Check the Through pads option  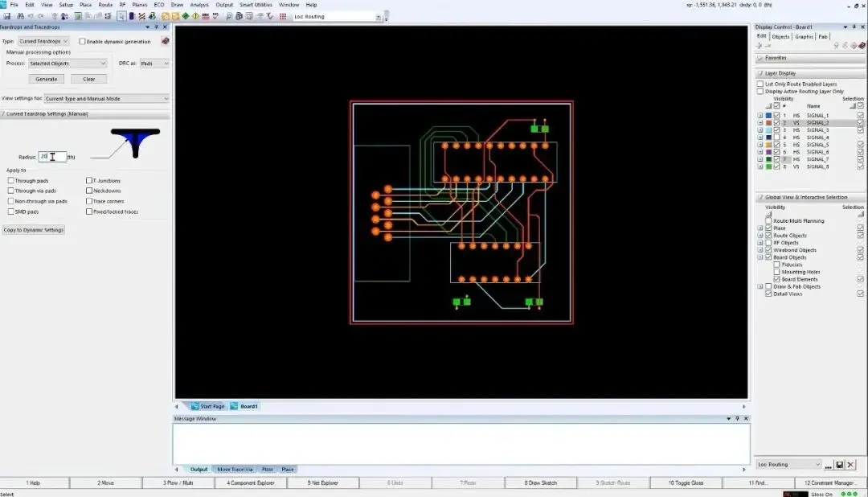(11, 181)
